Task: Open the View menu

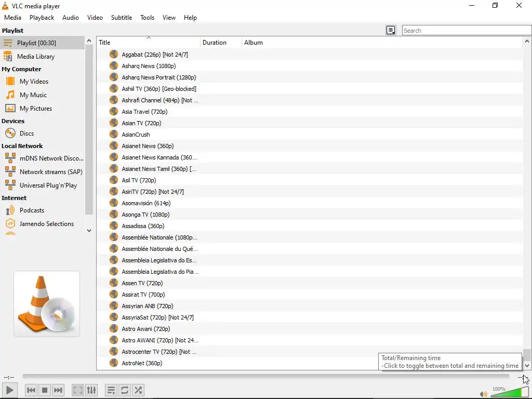Action: [x=169, y=18]
